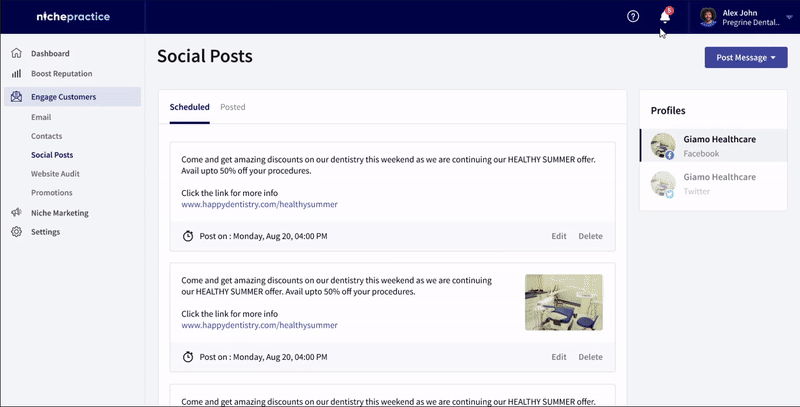The image size is (800, 407).
Task: Open the user account dropdown arrow
Action: point(789,17)
